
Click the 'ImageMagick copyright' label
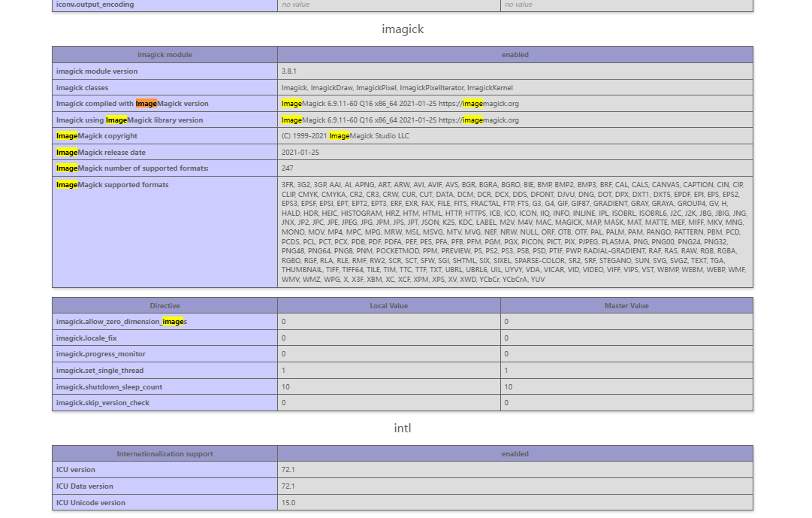click(x=97, y=136)
